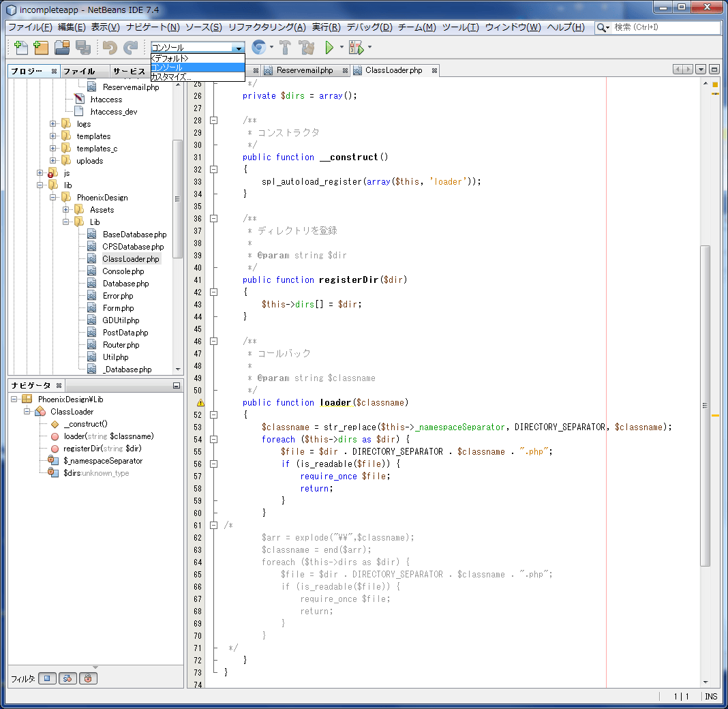
Task: Select loader(string $classname) in the Navigator
Action: tap(108, 436)
